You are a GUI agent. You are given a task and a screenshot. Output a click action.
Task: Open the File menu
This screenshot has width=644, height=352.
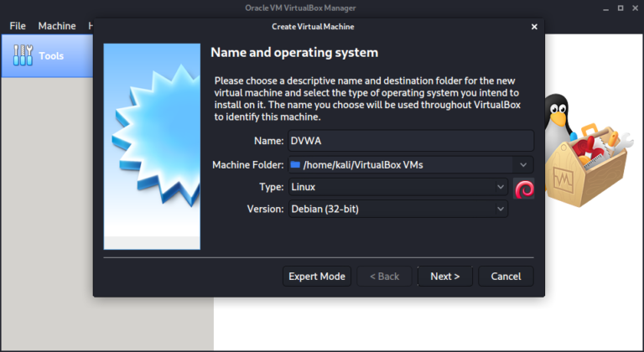[18, 26]
